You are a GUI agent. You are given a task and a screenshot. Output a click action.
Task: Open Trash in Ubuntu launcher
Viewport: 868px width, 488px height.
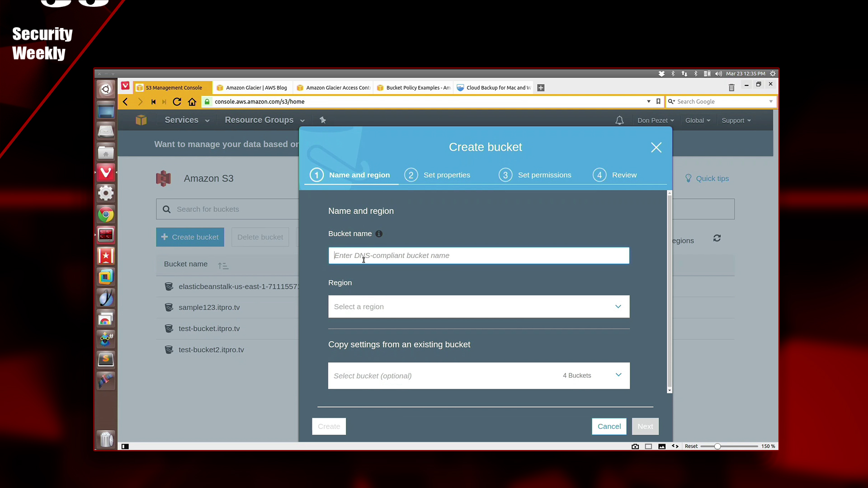[106, 439]
